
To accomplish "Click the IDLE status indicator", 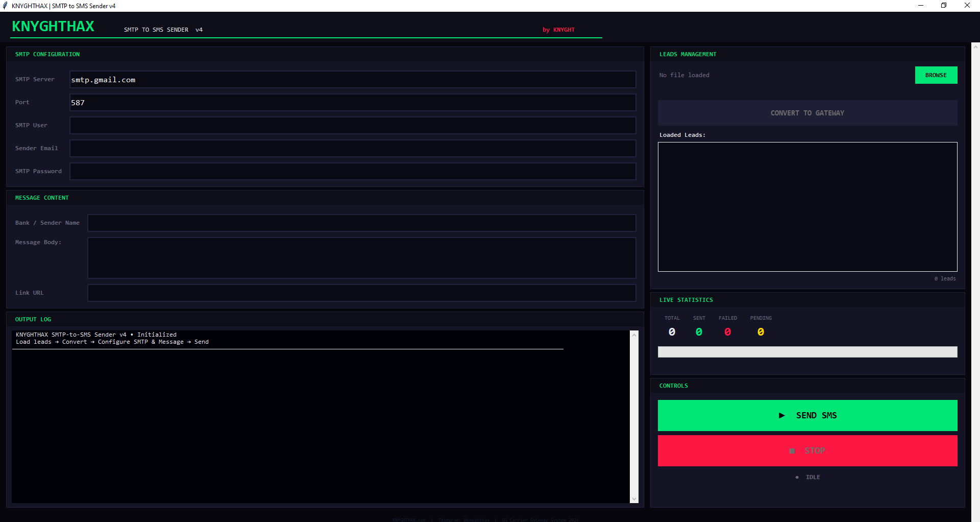I will pyautogui.click(x=808, y=477).
